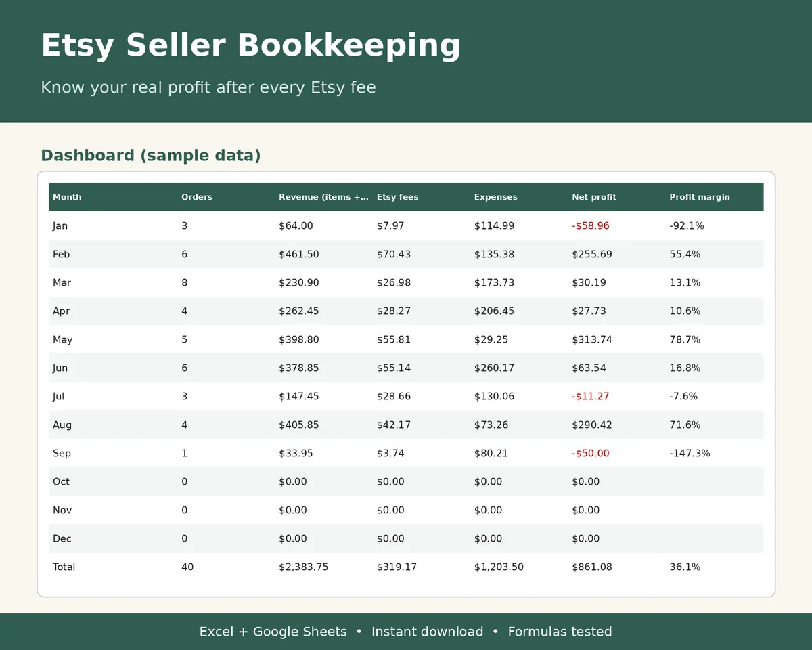Select the Apr month cell
The height and width of the screenshot is (650, 812).
pyautogui.click(x=61, y=311)
